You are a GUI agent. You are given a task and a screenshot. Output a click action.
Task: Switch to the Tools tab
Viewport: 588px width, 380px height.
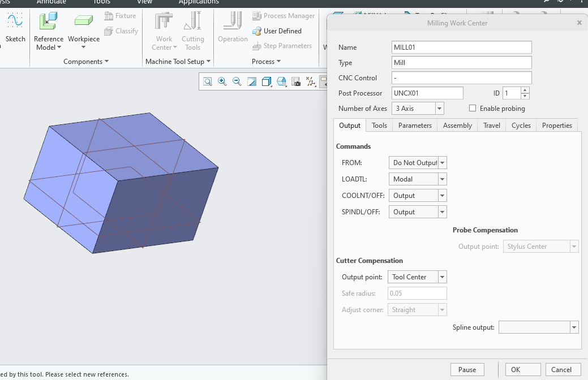[x=379, y=126]
